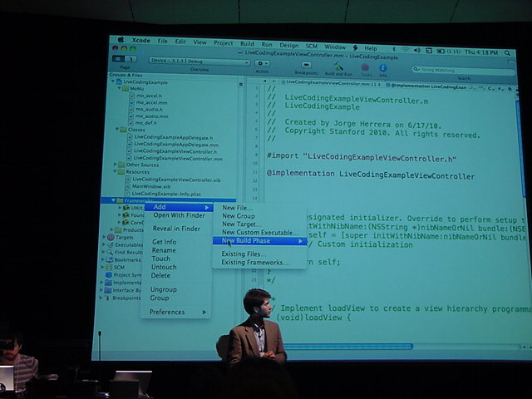Open the Run menu

(x=267, y=44)
